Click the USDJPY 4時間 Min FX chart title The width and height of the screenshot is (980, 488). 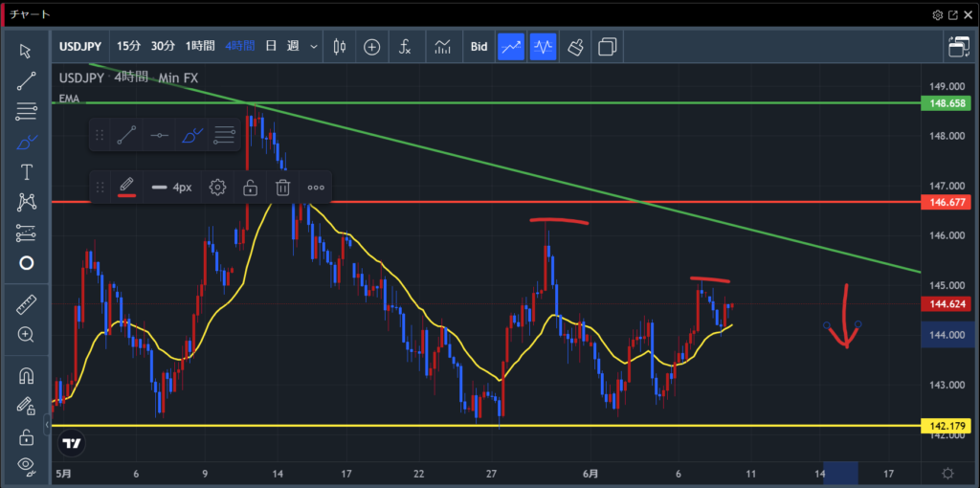pos(128,78)
